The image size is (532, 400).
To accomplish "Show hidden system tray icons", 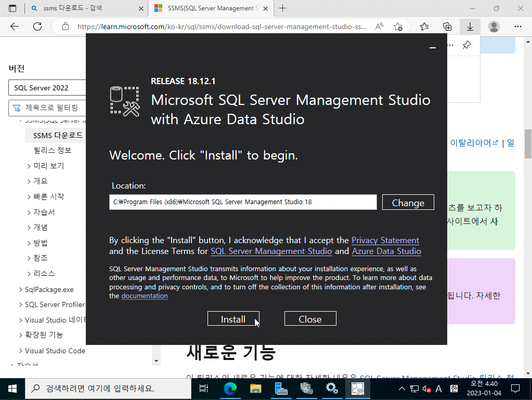I will click(401, 389).
